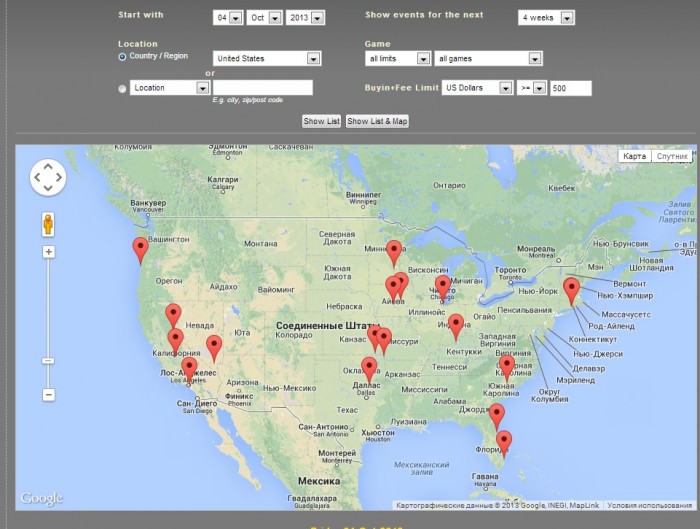The image size is (700, 529).
Task: Pan the map down with arrow control
Action: [48, 188]
